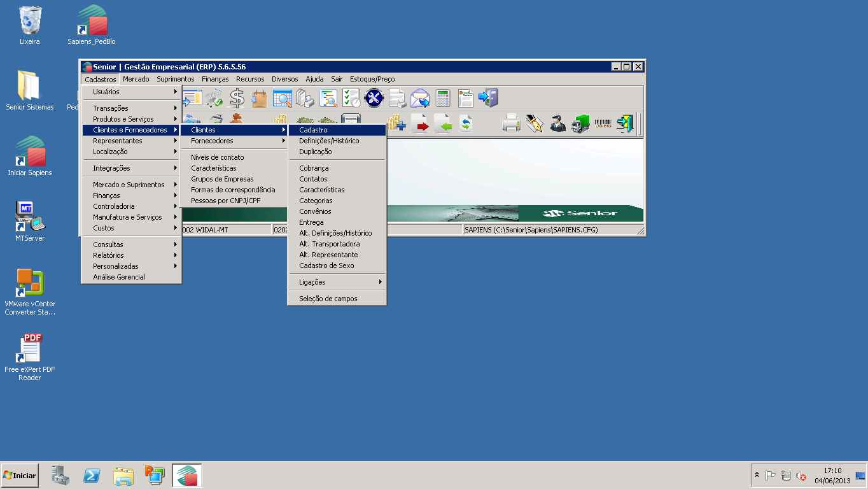Expand the Transações submenu
The width and height of the screenshot is (868, 489).
[132, 108]
